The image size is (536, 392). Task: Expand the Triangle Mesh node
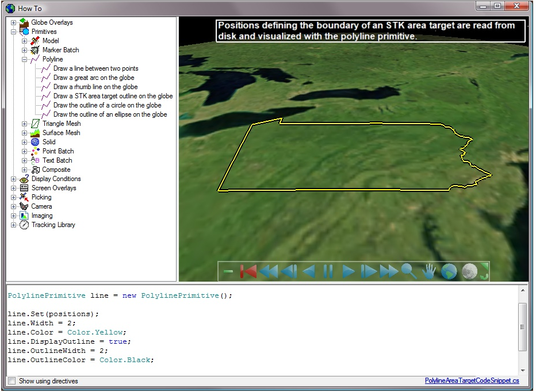24,124
